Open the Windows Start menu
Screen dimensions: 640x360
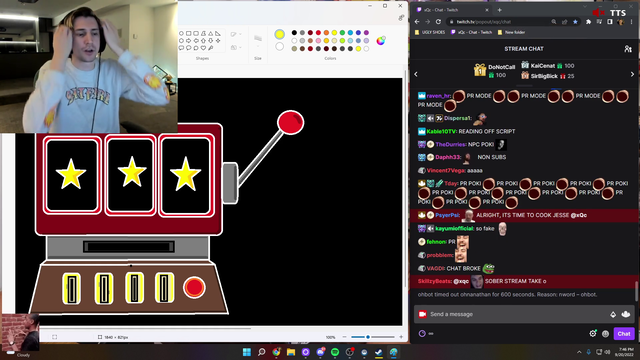[x=247, y=352]
